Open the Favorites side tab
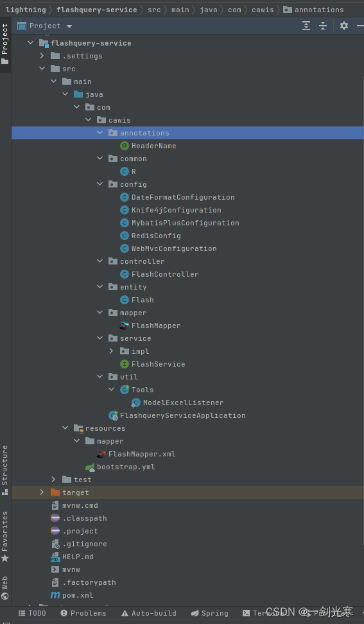Screen dimensions: 364x624 4,537
